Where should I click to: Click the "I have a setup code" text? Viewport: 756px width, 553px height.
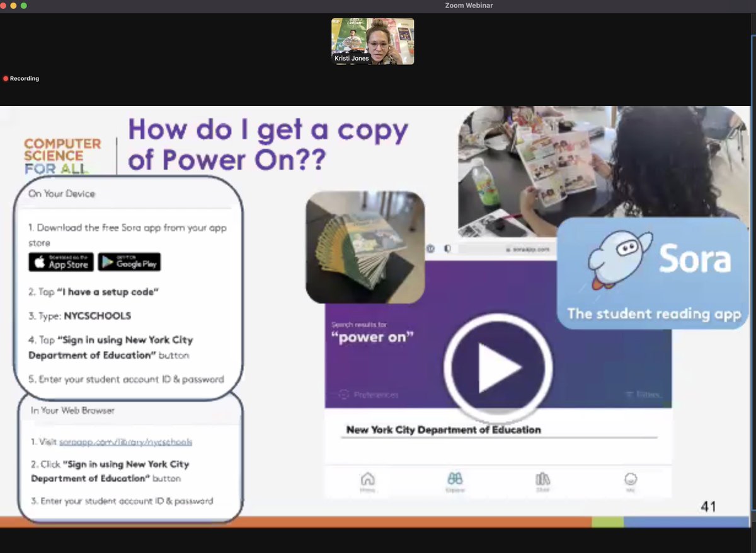[108, 292]
